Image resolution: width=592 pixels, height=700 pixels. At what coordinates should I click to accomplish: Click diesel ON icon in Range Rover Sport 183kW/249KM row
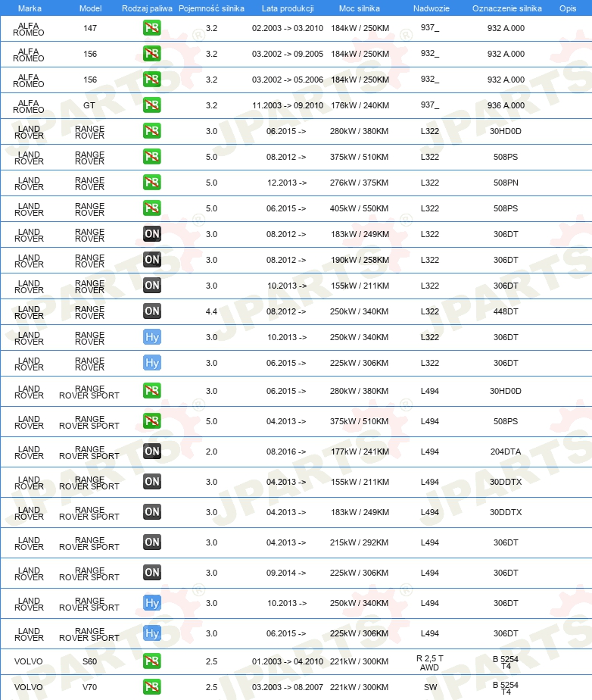pos(151,512)
